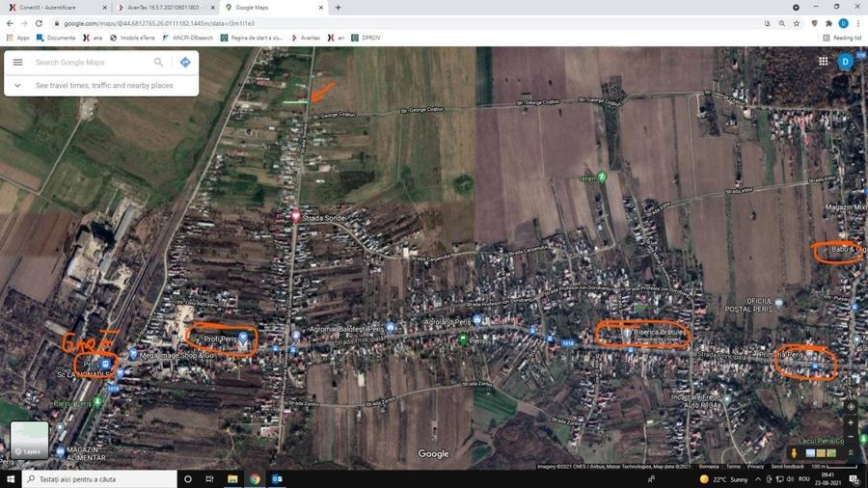Open the Chrome three-dot menu
Image resolution: width=868 pixels, height=488 pixels.
pyautogui.click(x=858, y=23)
